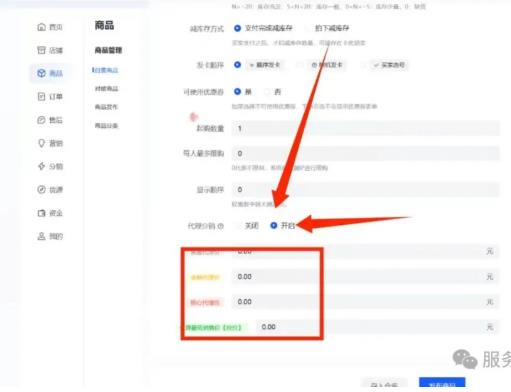Choose the 随机发卡 card delivery option
Image resolution: width=511 pixels, height=392 pixels.
300,65
